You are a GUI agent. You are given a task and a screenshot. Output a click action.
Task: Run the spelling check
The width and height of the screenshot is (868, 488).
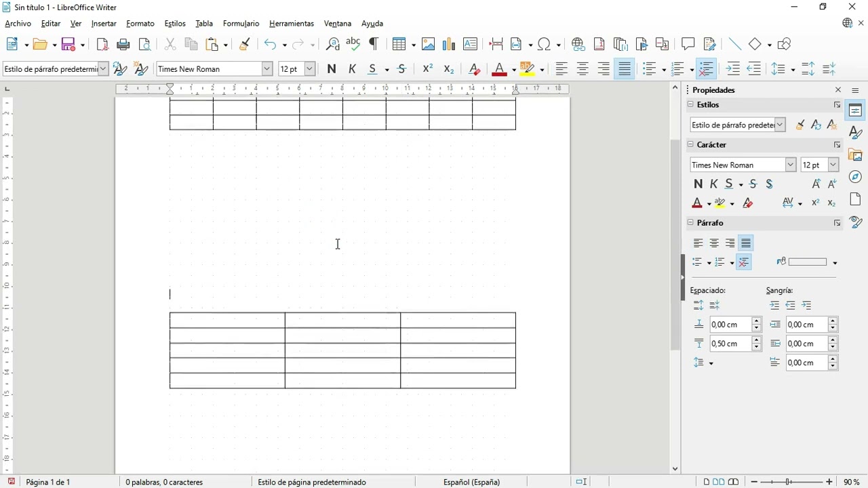pyautogui.click(x=353, y=44)
